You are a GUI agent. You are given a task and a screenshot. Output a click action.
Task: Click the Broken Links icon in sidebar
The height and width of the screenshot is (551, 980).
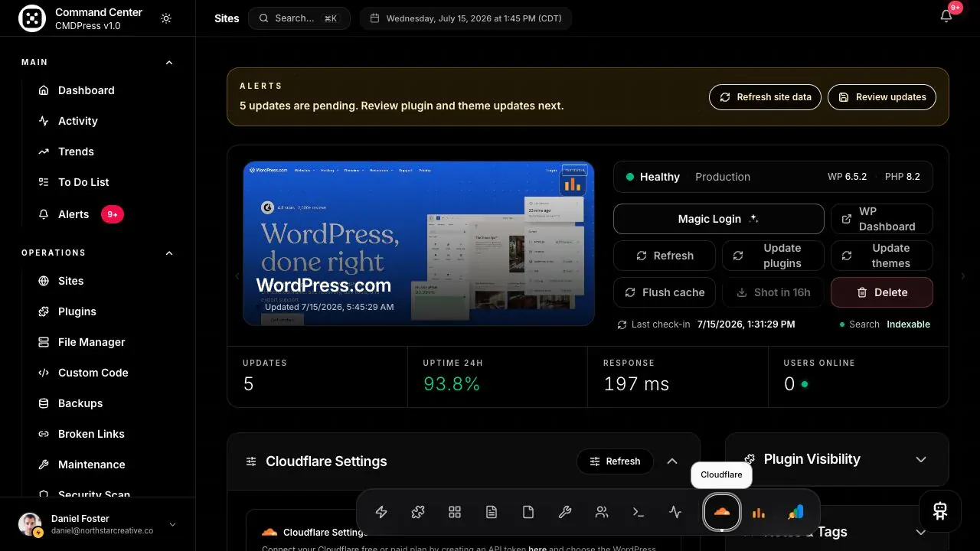[x=44, y=434]
